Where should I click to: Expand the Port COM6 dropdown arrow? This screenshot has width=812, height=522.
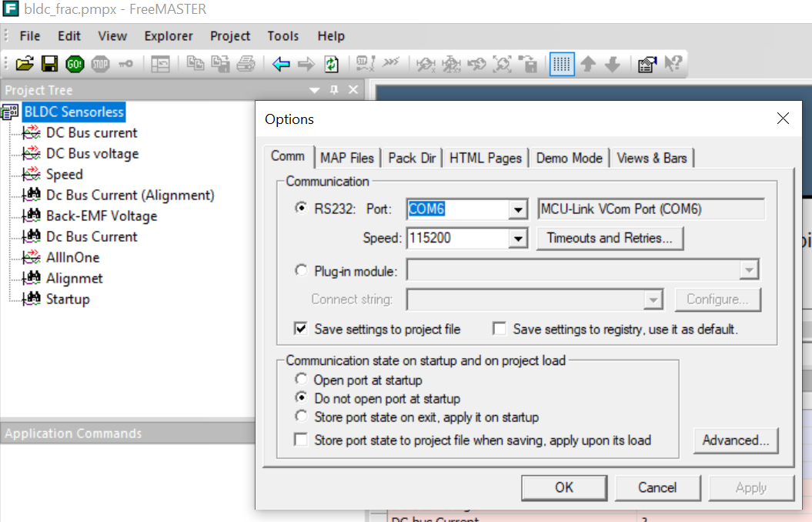coord(517,209)
